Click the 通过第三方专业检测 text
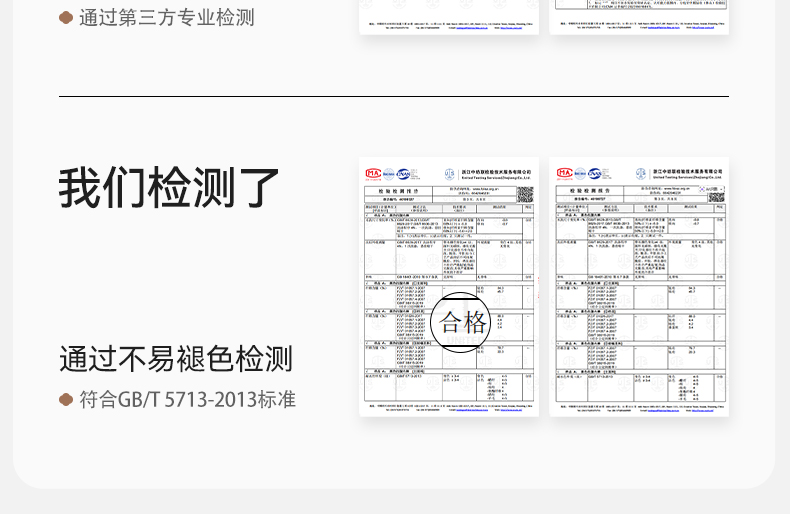 coord(167,18)
